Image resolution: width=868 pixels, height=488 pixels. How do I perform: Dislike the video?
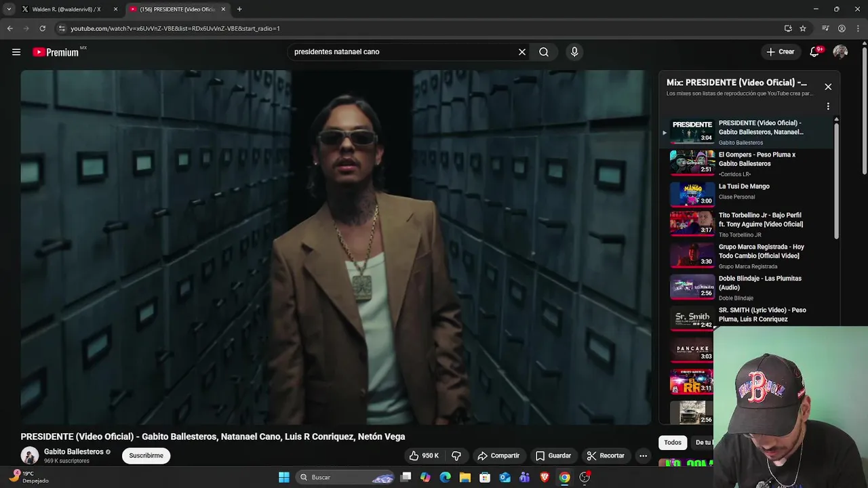(x=456, y=455)
